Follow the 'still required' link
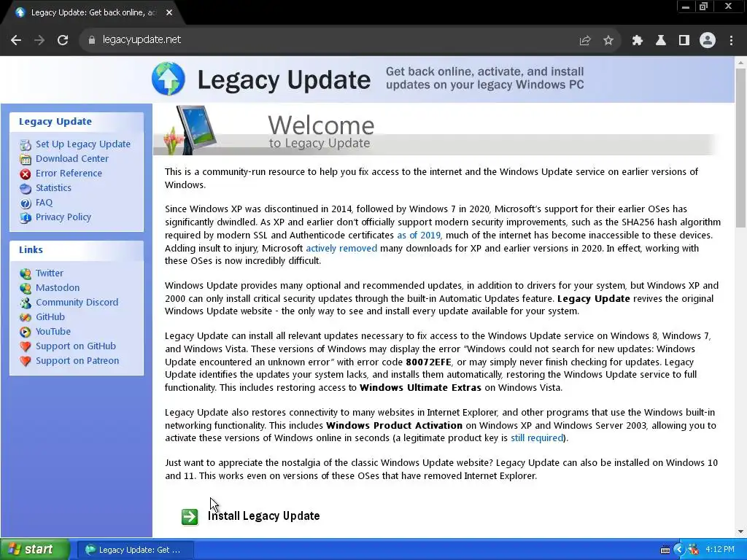747x560 pixels. pos(537,438)
